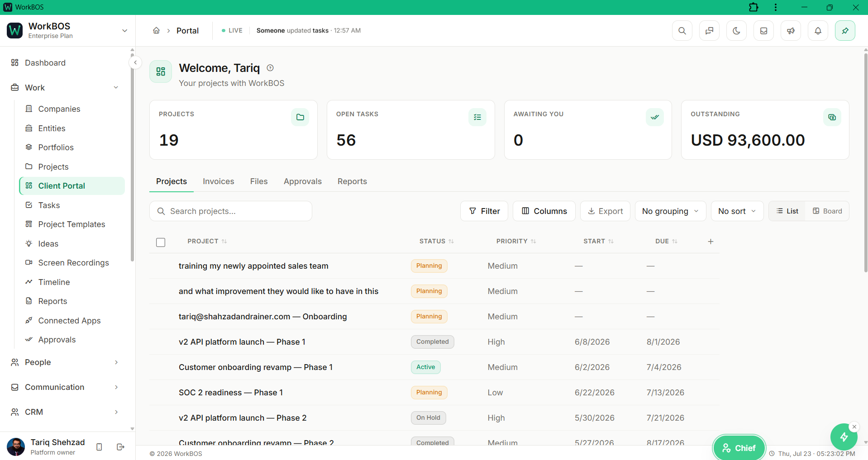This screenshot has height=460, width=868.
Task: Open the notifications bell icon
Action: [818, 31]
